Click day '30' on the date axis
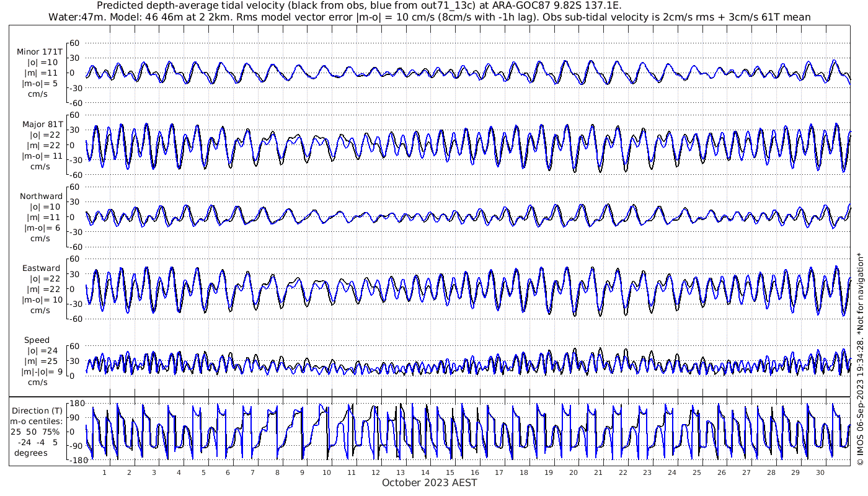This screenshot has height=496, width=868. coord(820,472)
